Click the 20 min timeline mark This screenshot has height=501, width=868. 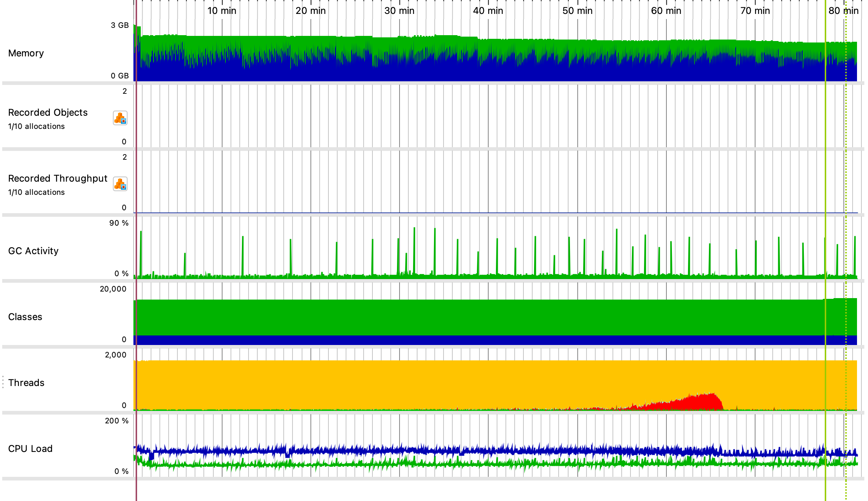310,11
